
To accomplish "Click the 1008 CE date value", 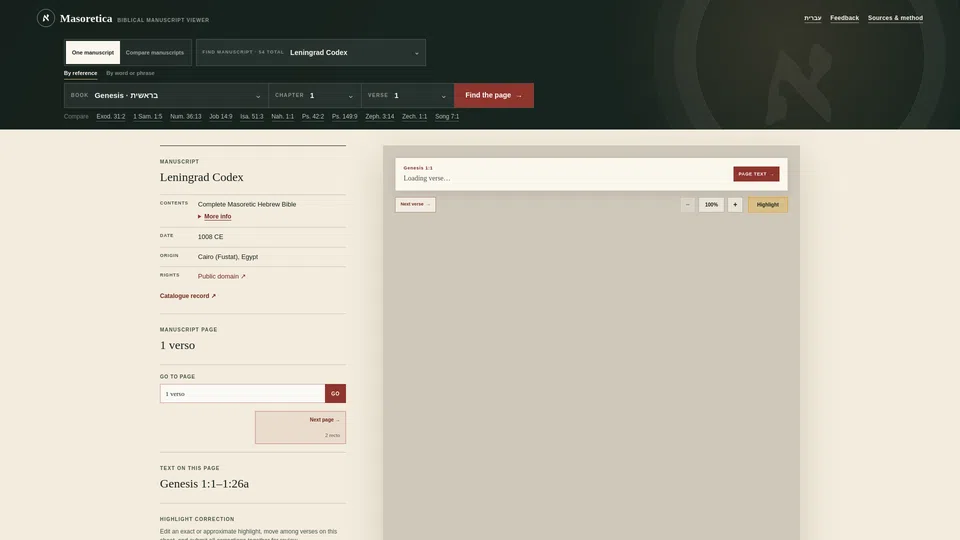I will pos(210,236).
